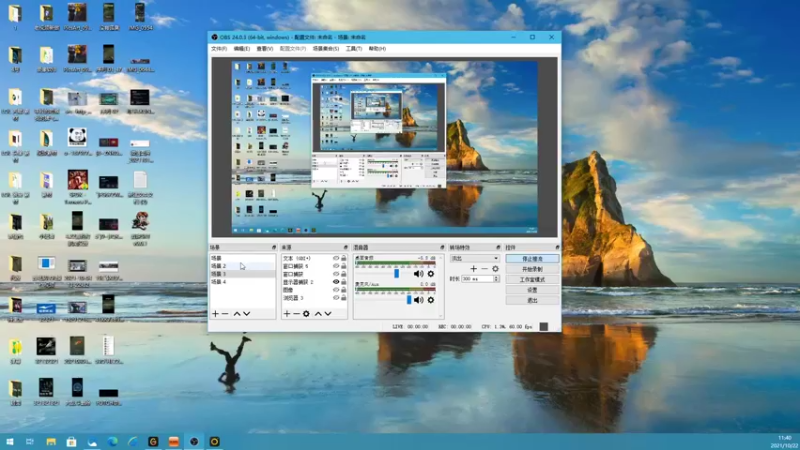
Task: Add a new source with the plus icon
Action: [x=287, y=314]
